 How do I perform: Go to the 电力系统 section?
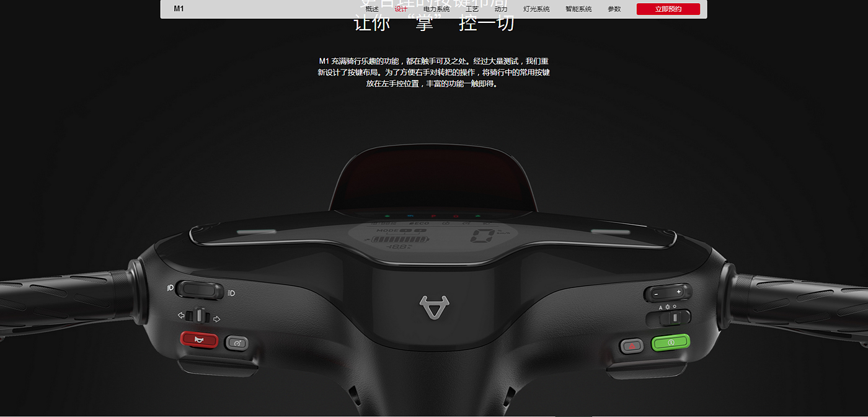(x=437, y=9)
